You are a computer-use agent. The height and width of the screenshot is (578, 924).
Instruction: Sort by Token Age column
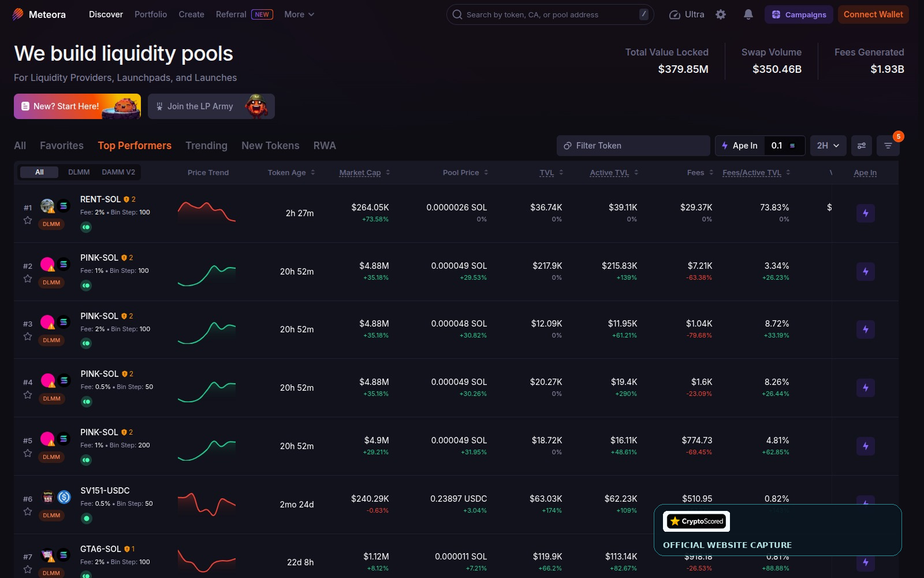[x=292, y=172]
